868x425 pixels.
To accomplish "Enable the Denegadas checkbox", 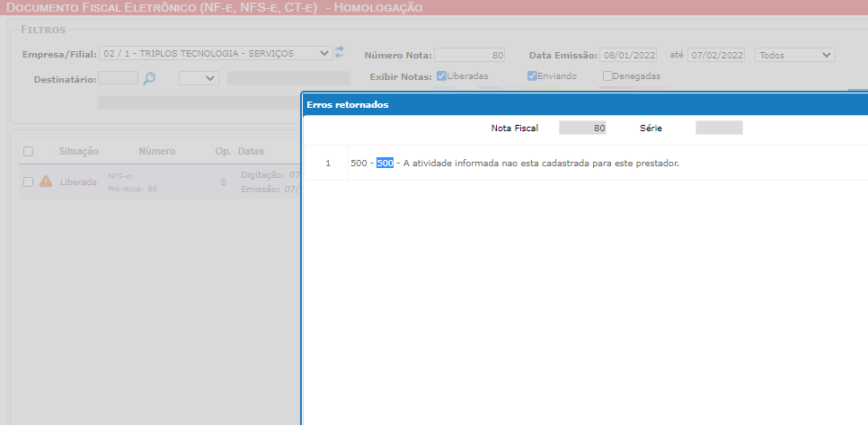I will pos(607,76).
